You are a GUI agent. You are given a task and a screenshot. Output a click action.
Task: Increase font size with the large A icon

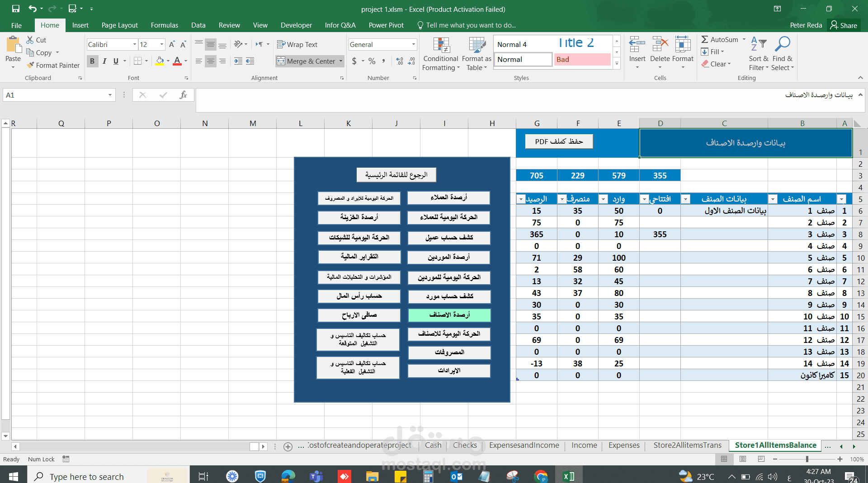(x=172, y=44)
